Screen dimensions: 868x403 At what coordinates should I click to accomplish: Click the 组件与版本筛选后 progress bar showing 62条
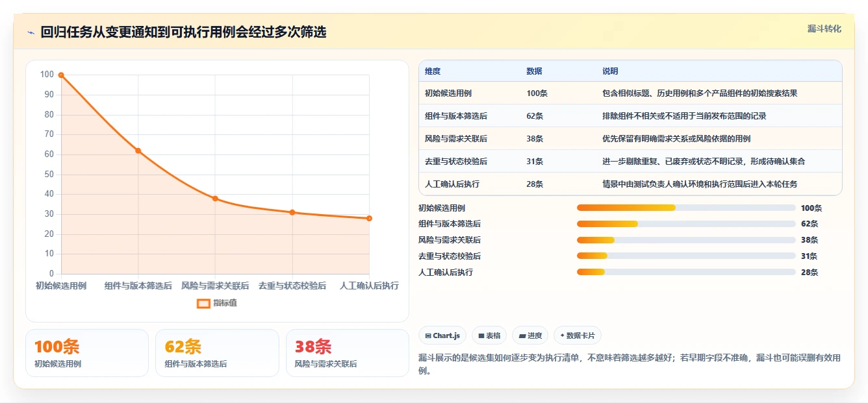click(x=686, y=224)
